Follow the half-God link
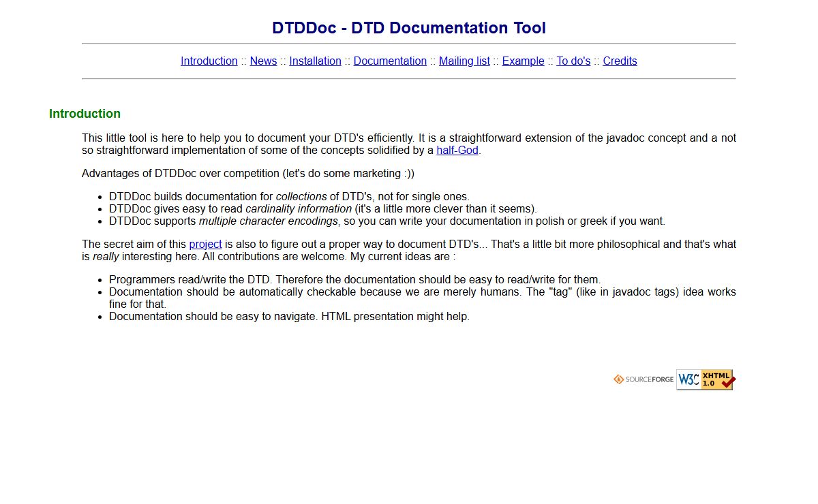Viewport: 818px width, 504px height. (457, 151)
